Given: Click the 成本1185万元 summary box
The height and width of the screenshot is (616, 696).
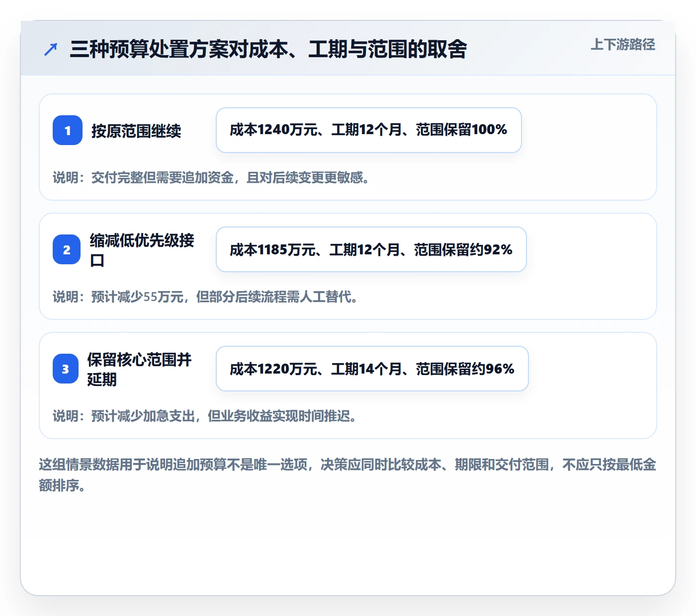Looking at the screenshot, I should coord(371,249).
